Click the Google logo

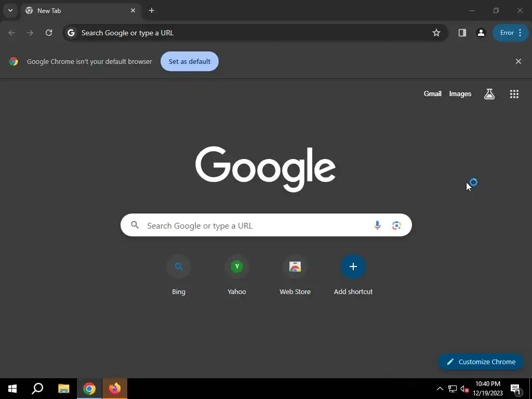[x=265, y=169]
